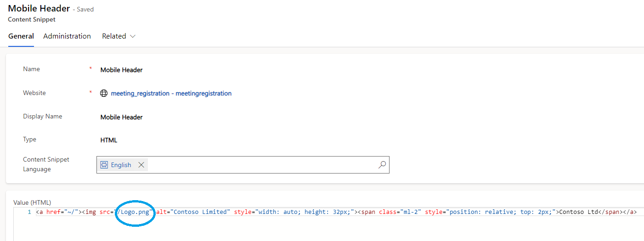Click the language icon in English tag
The height and width of the screenshot is (241, 644).
pyautogui.click(x=104, y=165)
